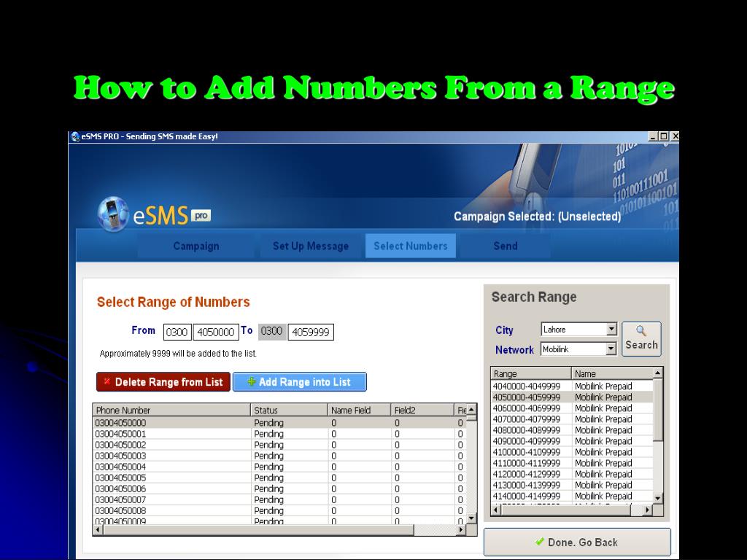The image size is (747, 560).
Task: Select range 4040000-4049999
Action: [x=572, y=386]
